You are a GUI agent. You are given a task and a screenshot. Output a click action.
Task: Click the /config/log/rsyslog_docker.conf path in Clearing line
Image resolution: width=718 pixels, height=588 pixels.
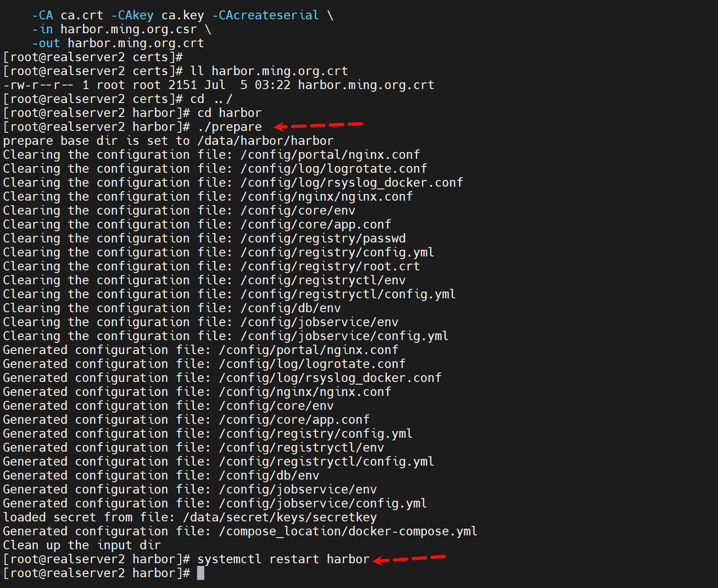pyautogui.click(x=352, y=183)
